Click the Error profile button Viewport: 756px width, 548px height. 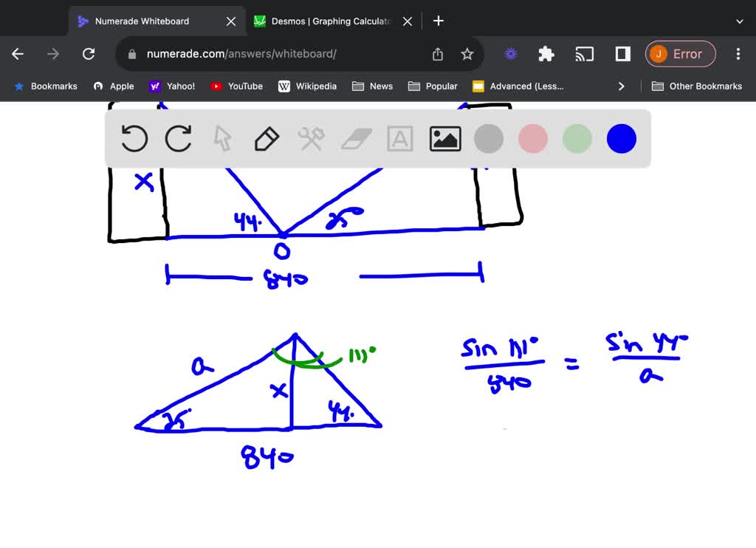tap(680, 53)
